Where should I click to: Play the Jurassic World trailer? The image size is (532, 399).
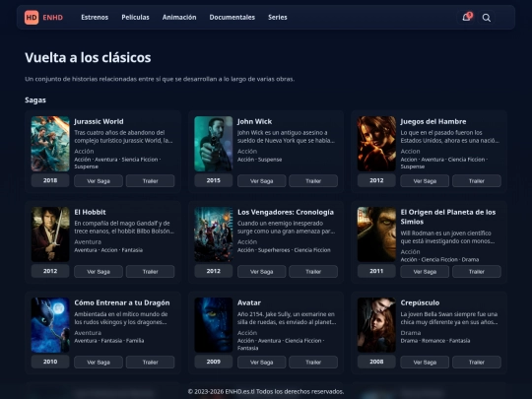click(151, 181)
